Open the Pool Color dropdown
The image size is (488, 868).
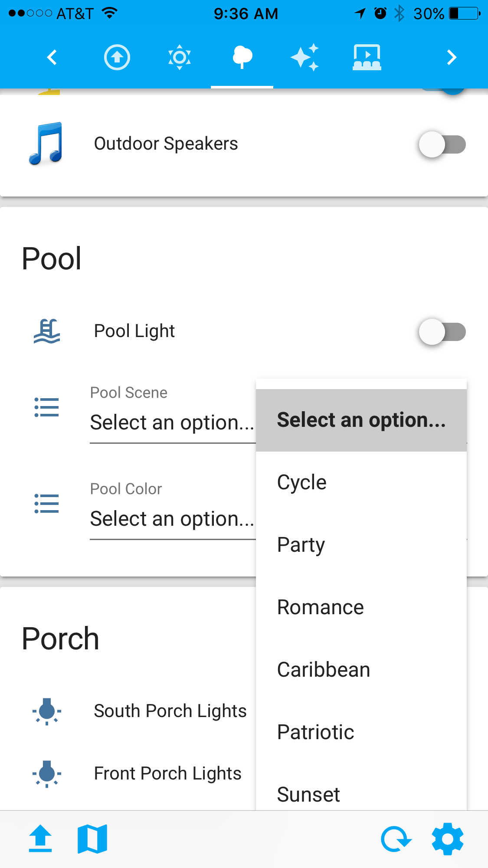point(172,519)
